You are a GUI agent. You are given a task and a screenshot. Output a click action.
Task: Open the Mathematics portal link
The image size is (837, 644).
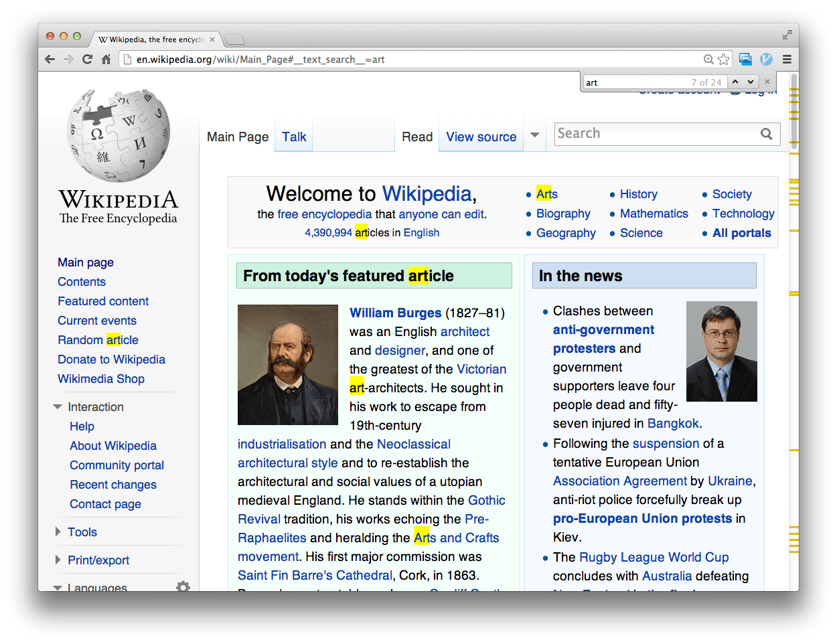click(x=654, y=214)
